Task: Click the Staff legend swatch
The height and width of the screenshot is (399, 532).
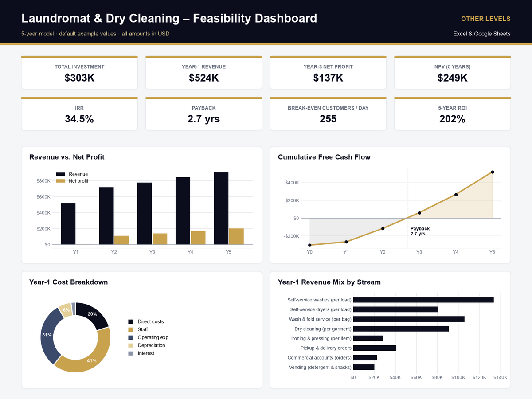Action: pos(131,329)
